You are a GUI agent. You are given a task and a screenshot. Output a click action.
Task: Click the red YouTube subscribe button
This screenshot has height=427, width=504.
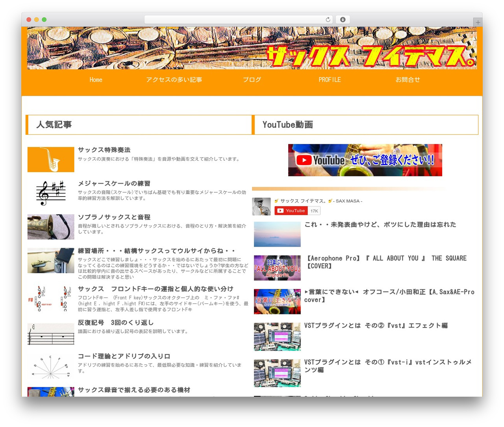click(291, 211)
